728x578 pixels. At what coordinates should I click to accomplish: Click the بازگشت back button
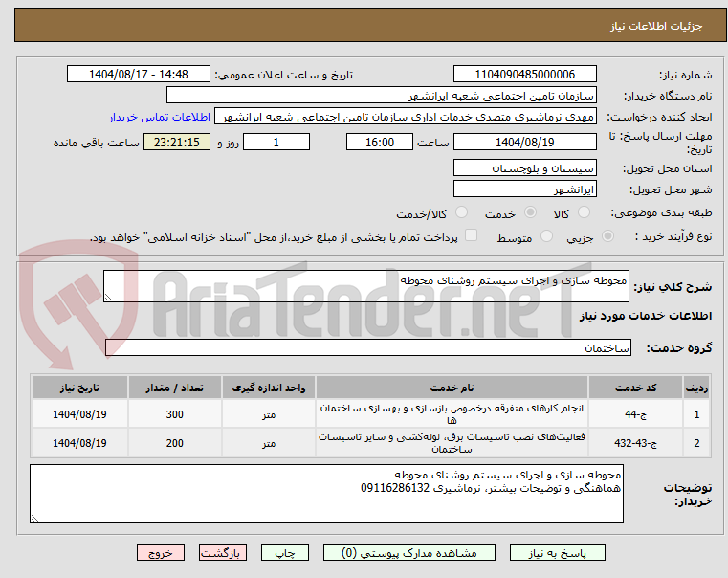(x=222, y=552)
